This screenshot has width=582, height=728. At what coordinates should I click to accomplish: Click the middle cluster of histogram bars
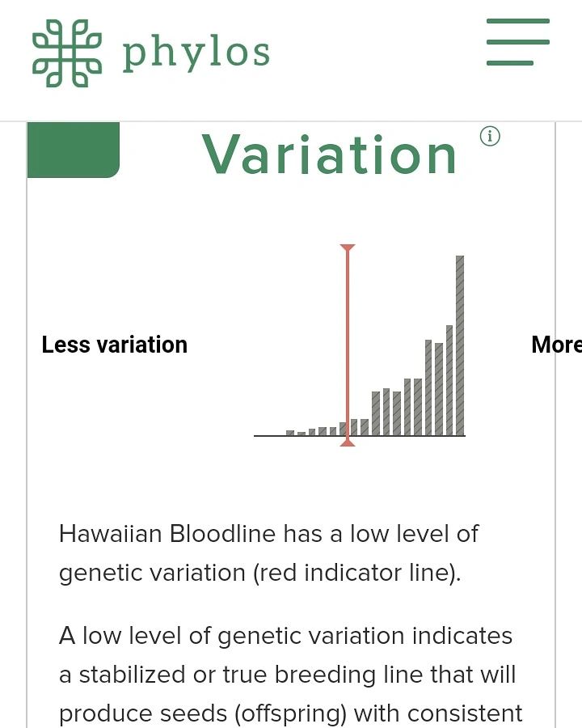tap(397, 408)
